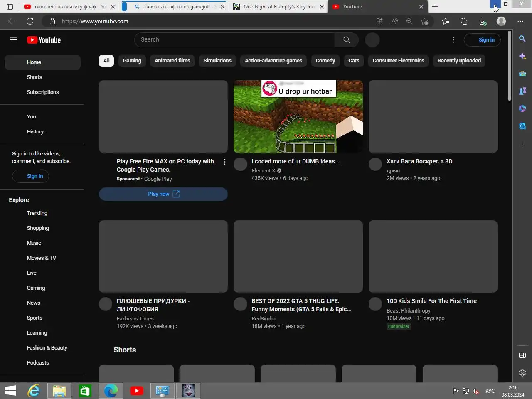Select the Animated films filter chip
This screenshot has width=532, height=399.
pyautogui.click(x=172, y=61)
